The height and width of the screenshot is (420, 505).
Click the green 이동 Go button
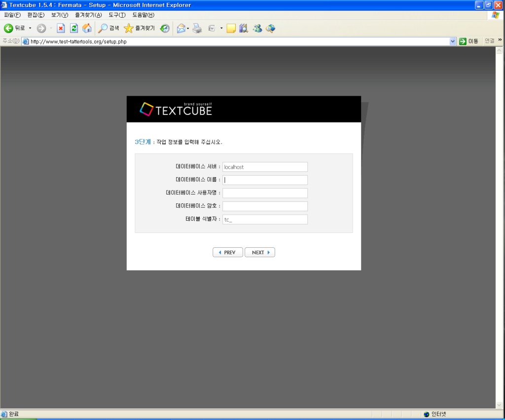pyautogui.click(x=469, y=41)
